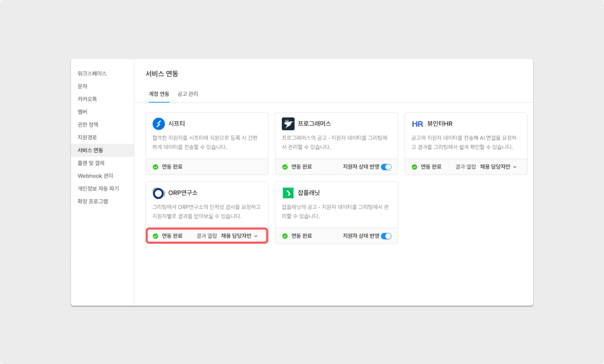Screen dimensions: 604x364
Task: Open 결과 열람 dropdown on 뷰인터HR card
Action: tap(498, 167)
